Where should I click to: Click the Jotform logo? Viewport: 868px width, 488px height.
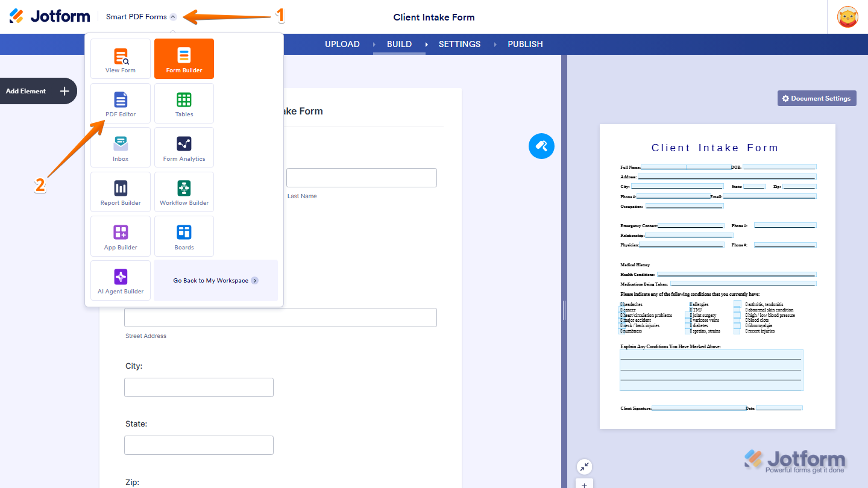(49, 16)
